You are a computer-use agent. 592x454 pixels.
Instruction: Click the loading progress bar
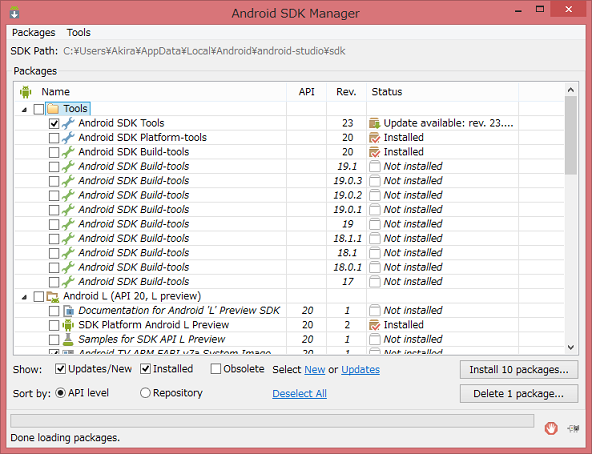tap(272, 421)
